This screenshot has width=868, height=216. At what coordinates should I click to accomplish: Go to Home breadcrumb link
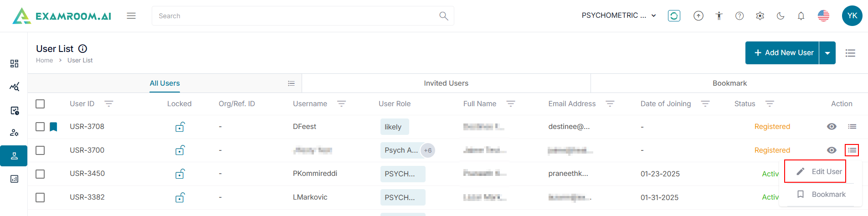point(44,60)
